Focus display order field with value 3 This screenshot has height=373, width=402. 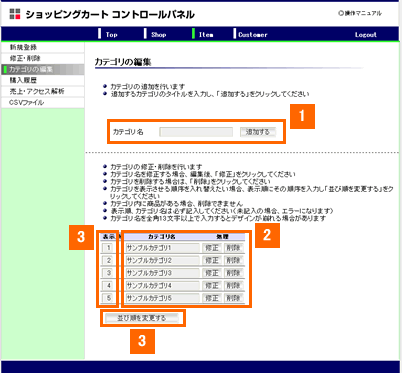(108, 273)
